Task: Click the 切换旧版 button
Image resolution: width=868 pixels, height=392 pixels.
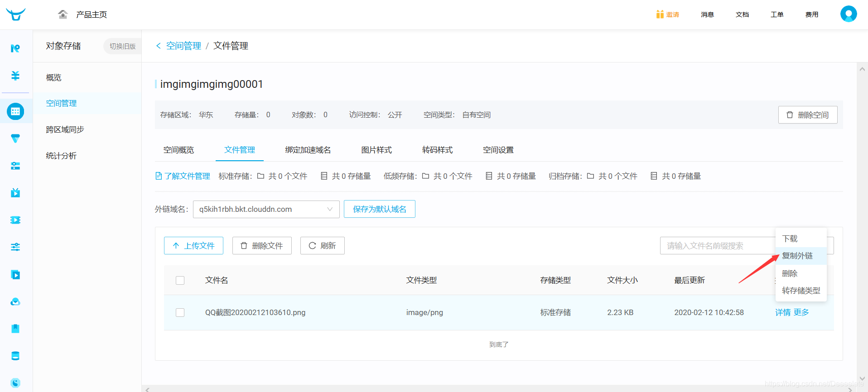Action: tap(122, 46)
